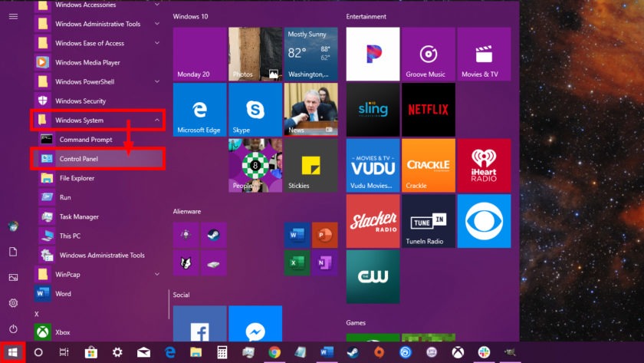Open Slack on the taskbar
Screen dimensions: 644x363
tap(484, 352)
